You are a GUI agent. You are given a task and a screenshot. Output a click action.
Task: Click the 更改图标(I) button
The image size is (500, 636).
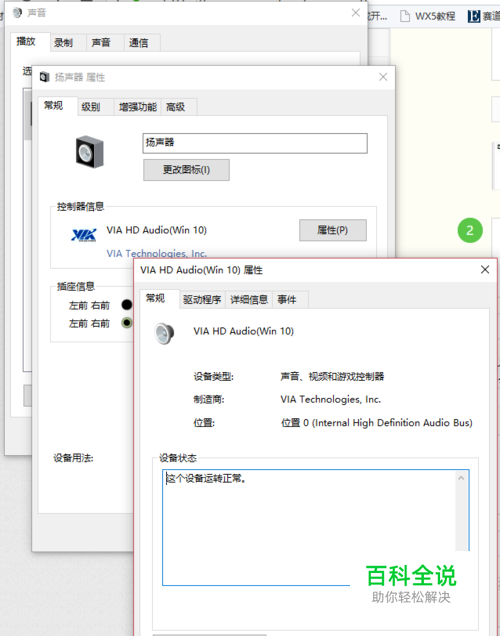(x=186, y=170)
